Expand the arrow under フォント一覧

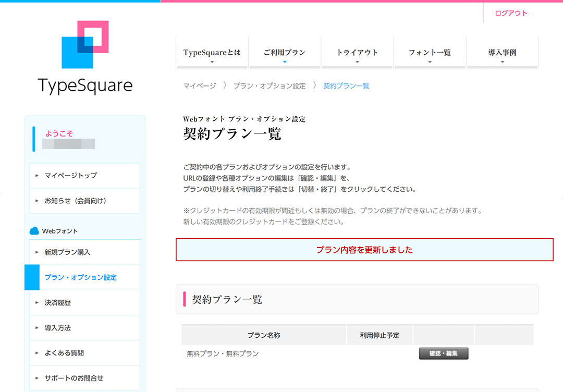coord(430,62)
